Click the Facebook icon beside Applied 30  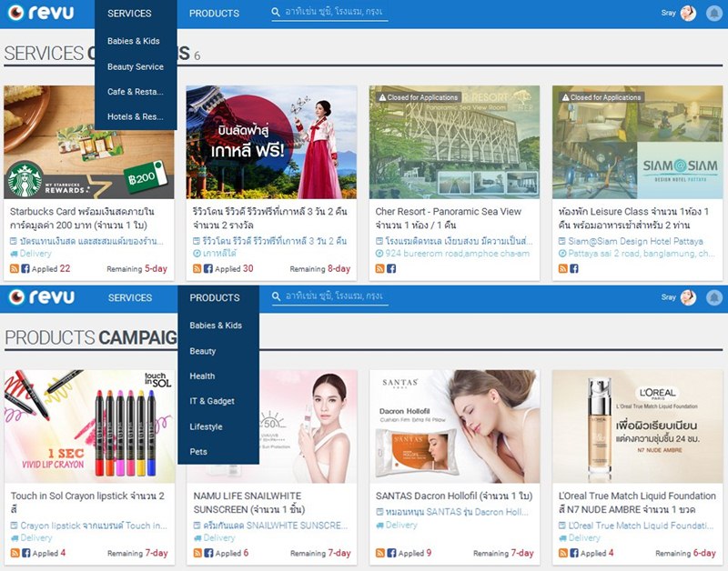point(208,268)
